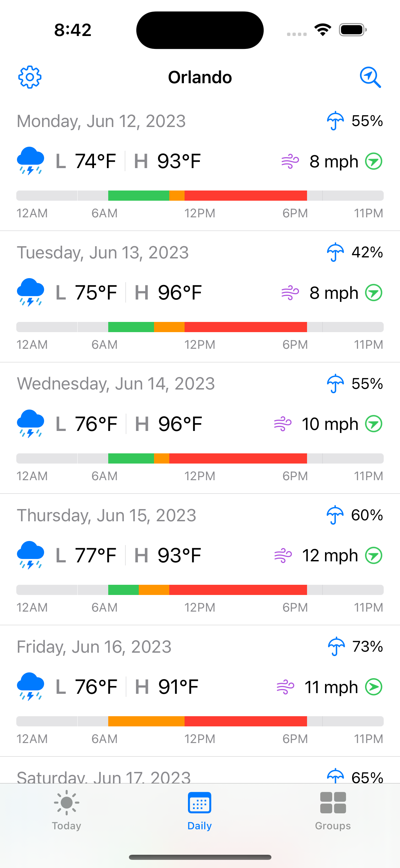Image resolution: width=400 pixels, height=868 pixels.
Task: Tap Wednesday's wind icon near 10 mph
Action: coord(283,424)
